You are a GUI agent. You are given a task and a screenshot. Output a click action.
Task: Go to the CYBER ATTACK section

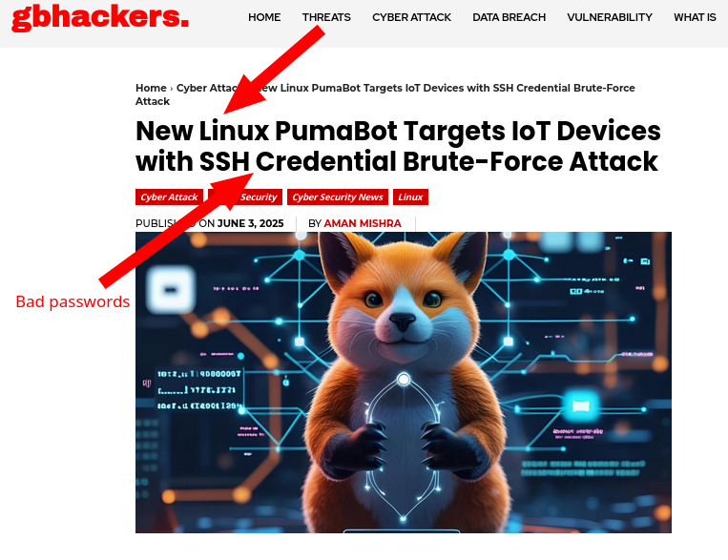coord(411,17)
